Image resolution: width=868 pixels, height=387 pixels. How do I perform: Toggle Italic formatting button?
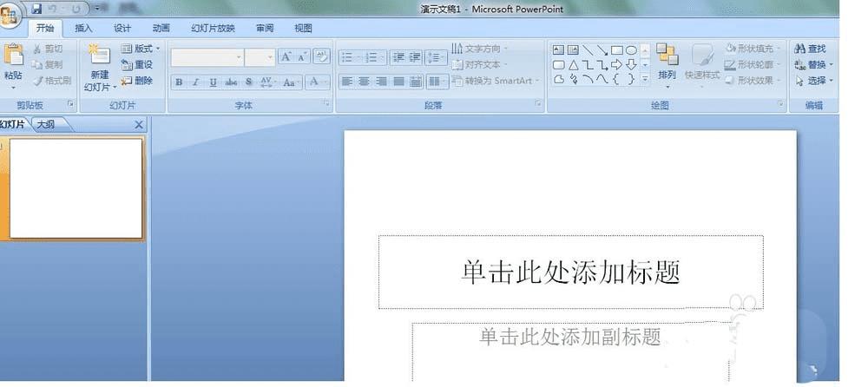click(195, 82)
